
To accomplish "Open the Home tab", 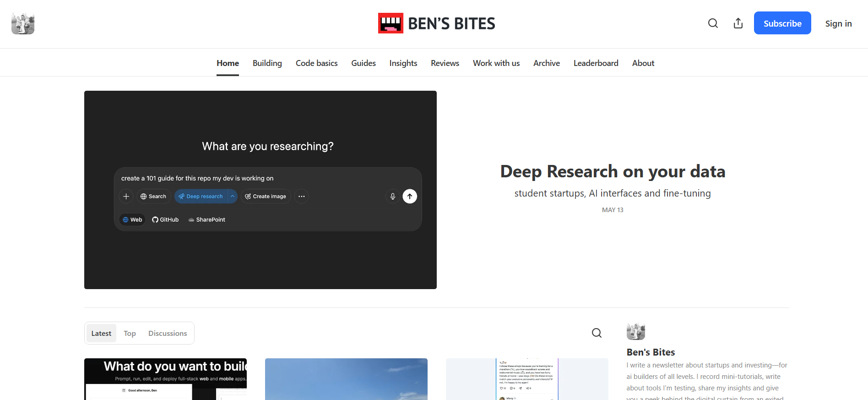I will 228,63.
